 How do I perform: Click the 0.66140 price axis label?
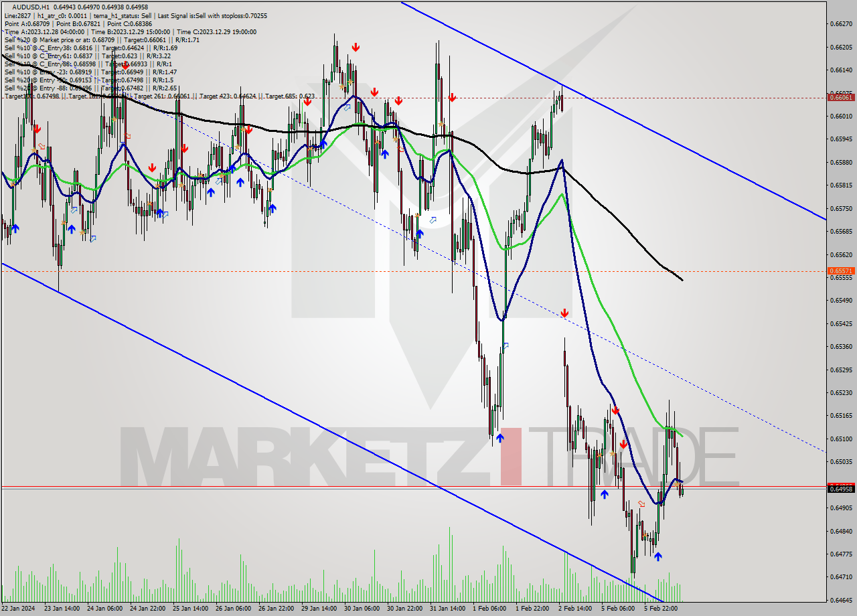(x=841, y=70)
